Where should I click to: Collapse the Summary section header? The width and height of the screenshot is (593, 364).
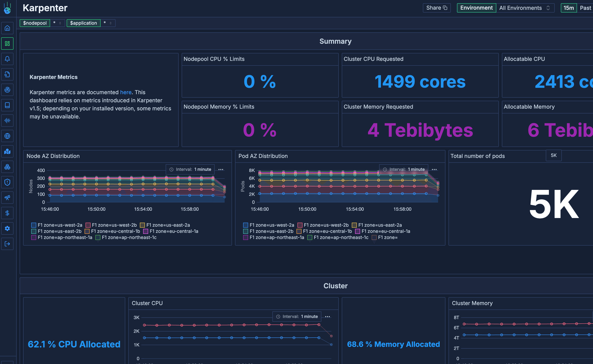click(335, 41)
